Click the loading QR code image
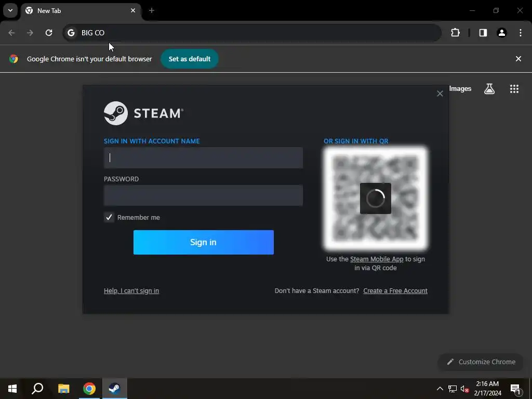 [376, 198]
